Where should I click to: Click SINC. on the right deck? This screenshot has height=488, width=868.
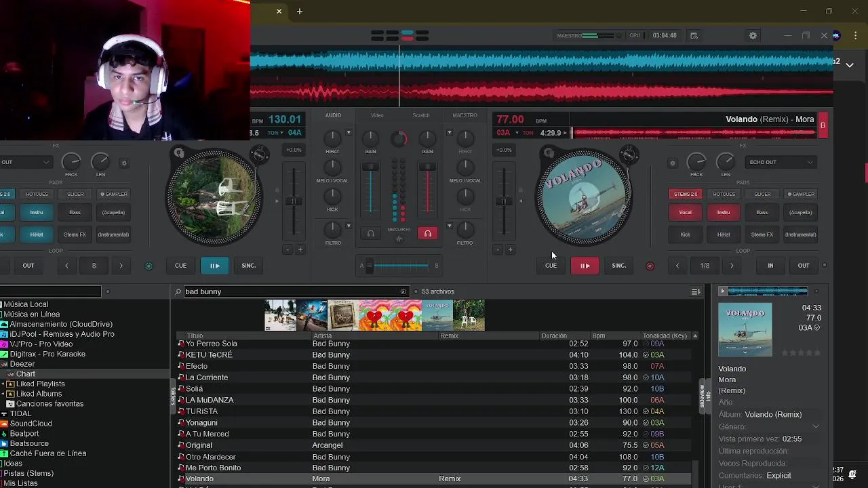pyautogui.click(x=619, y=266)
